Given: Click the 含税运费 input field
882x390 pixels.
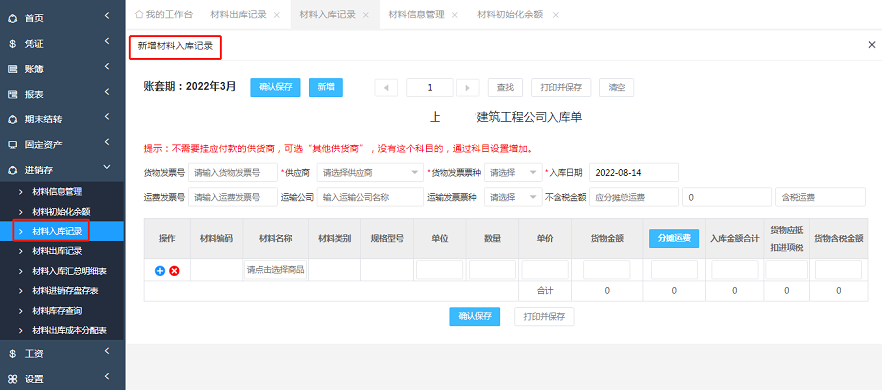Looking at the screenshot, I should 820,198.
